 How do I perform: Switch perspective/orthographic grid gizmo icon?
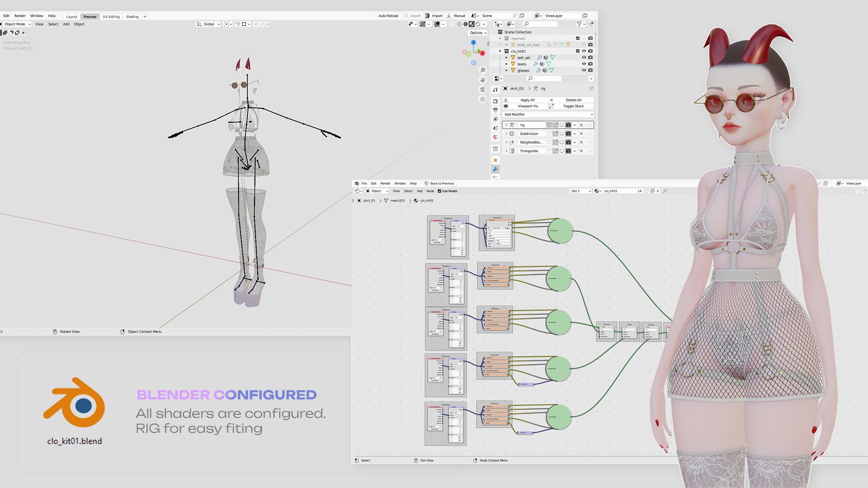482,99
